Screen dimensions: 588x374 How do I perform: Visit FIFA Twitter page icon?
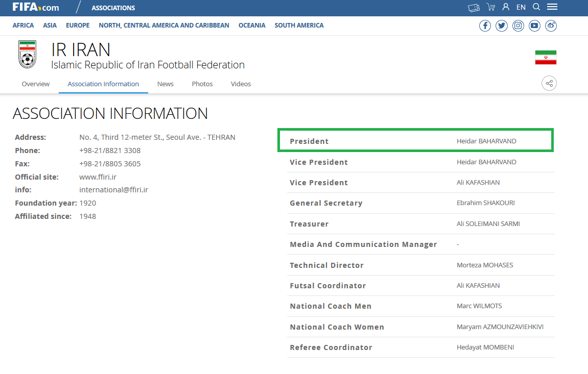point(501,26)
